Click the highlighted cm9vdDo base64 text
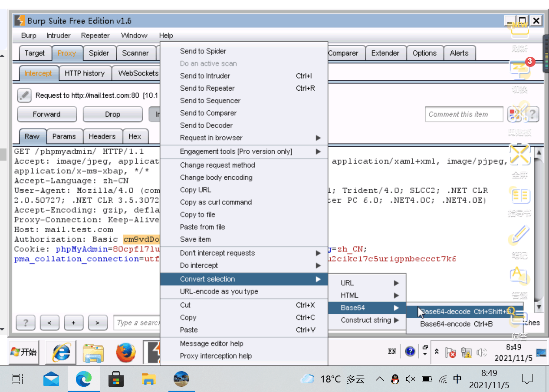 (x=142, y=239)
